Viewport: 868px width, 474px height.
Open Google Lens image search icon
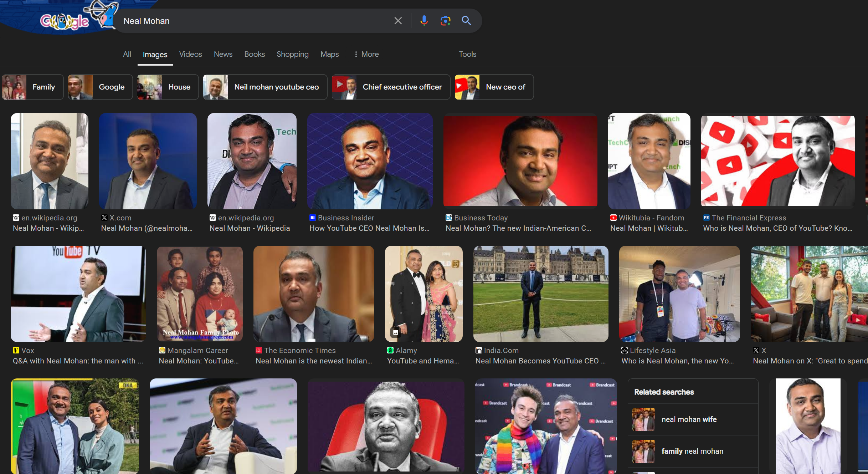pos(445,21)
